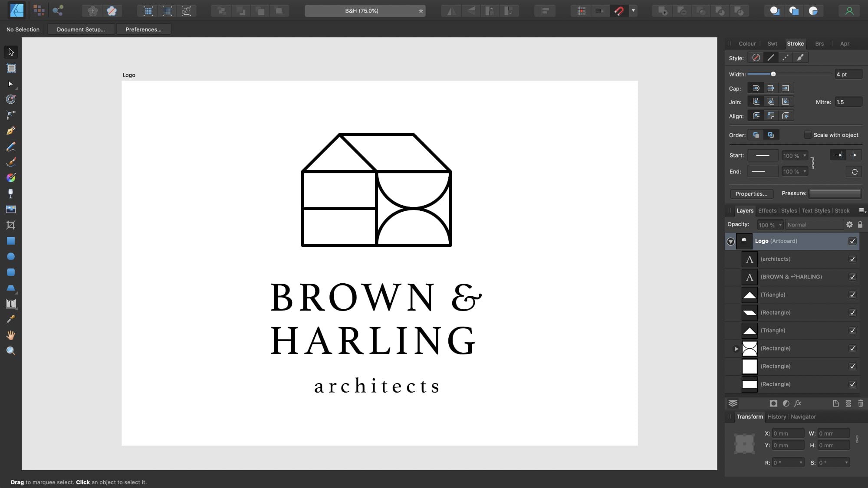Select the Text tool in sidebar
Screen dimensions: 868x488
(11, 304)
